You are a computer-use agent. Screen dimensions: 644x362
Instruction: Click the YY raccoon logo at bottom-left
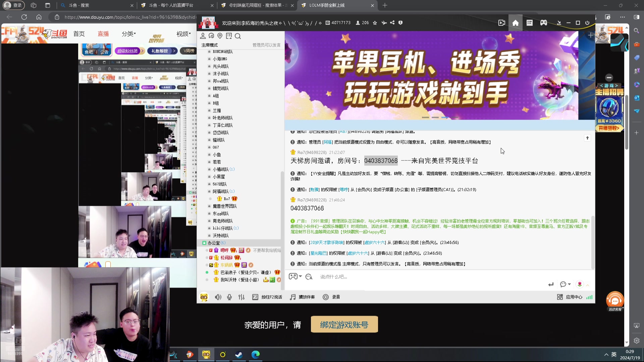(x=204, y=297)
